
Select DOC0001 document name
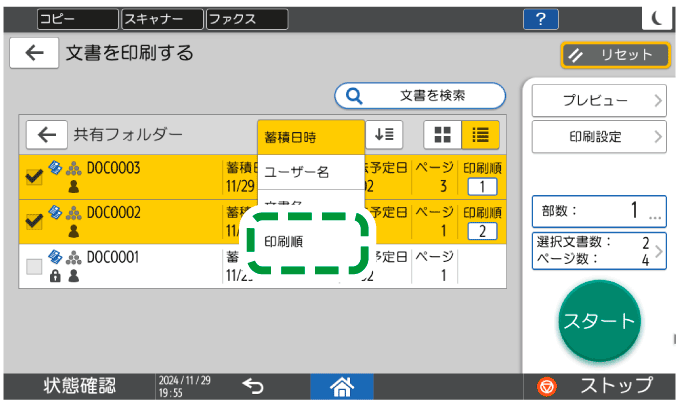113,257
